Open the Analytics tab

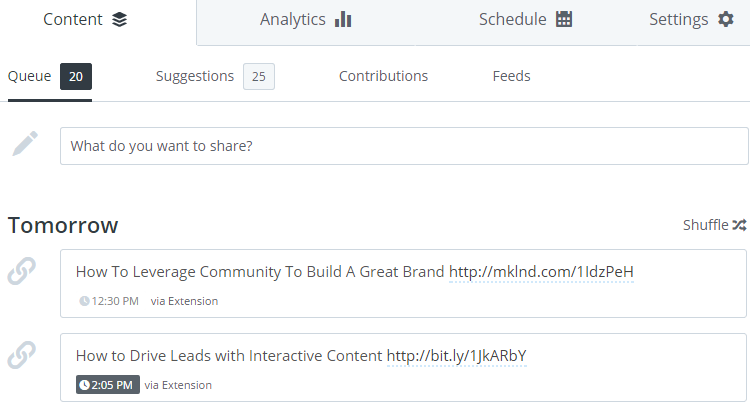point(305,20)
